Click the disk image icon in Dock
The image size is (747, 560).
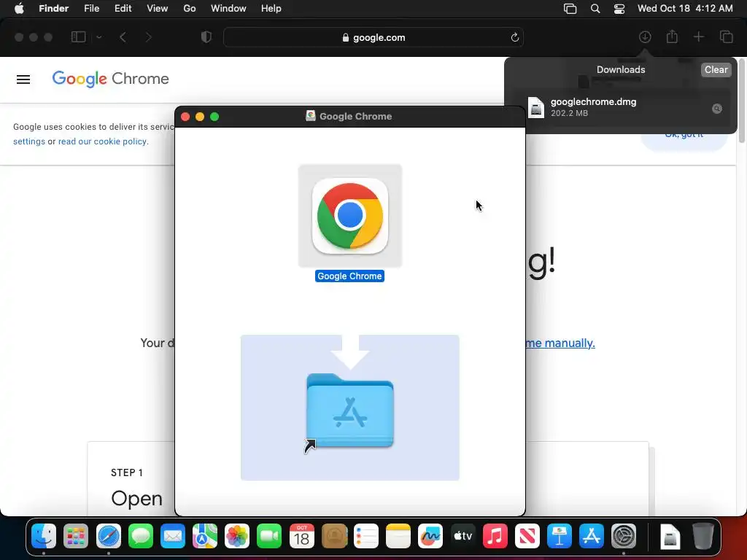(670, 537)
